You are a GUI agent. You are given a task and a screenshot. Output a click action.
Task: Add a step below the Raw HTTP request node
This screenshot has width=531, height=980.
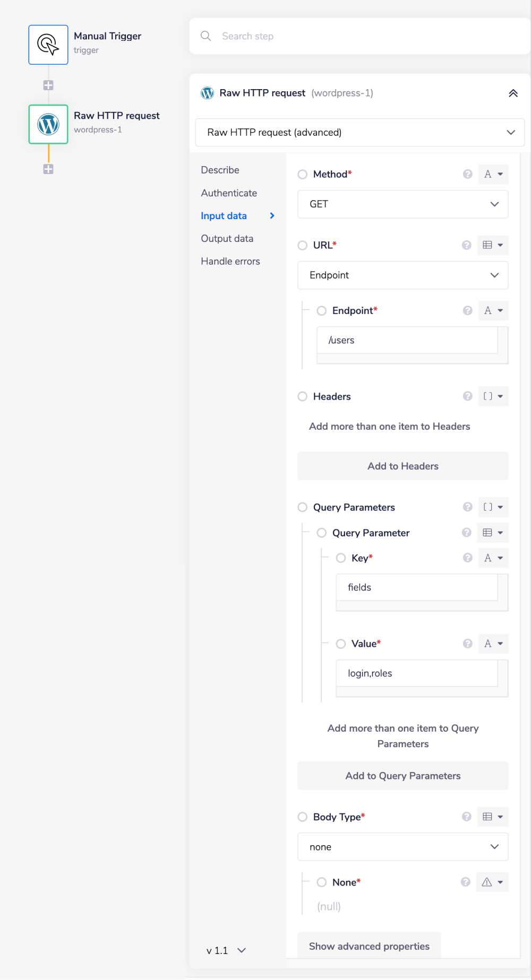coord(48,169)
